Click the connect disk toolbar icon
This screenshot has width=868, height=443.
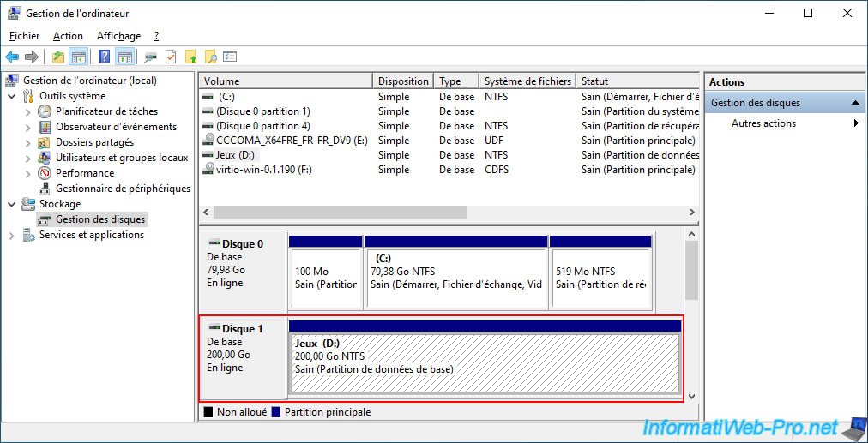(151, 57)
